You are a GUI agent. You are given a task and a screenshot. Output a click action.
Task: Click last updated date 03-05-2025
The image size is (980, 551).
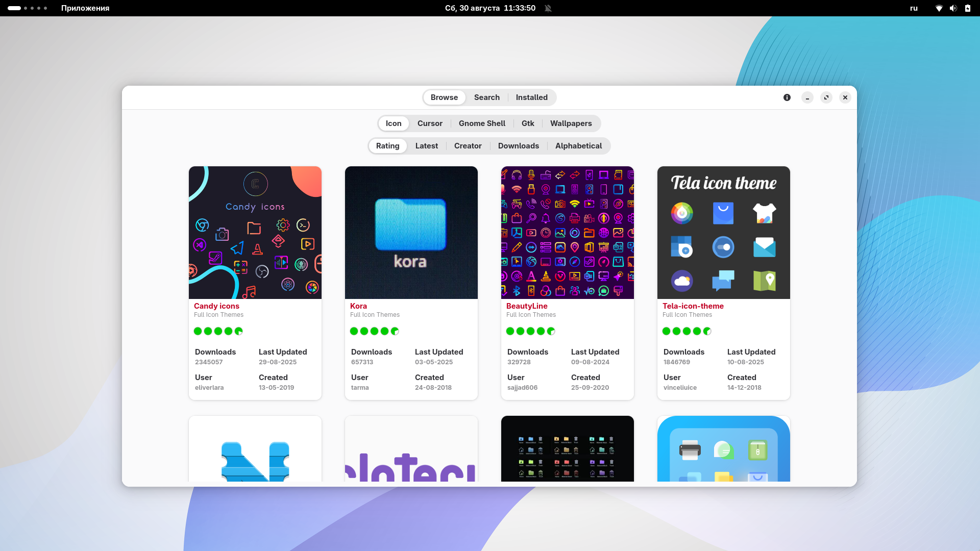(434, 362)
